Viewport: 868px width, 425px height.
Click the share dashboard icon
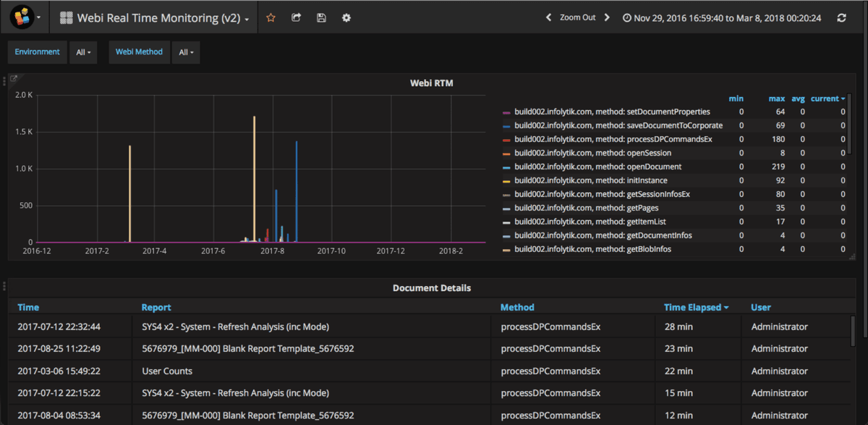click(x=296, y=17)
